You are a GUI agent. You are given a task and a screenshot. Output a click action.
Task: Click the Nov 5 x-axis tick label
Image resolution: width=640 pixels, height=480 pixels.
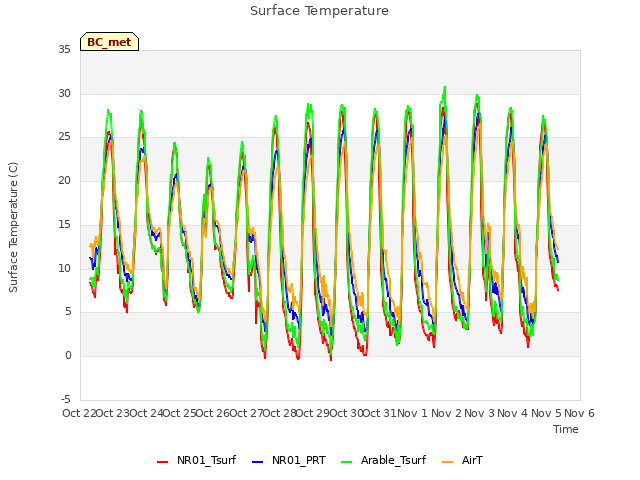click(546, 413)
